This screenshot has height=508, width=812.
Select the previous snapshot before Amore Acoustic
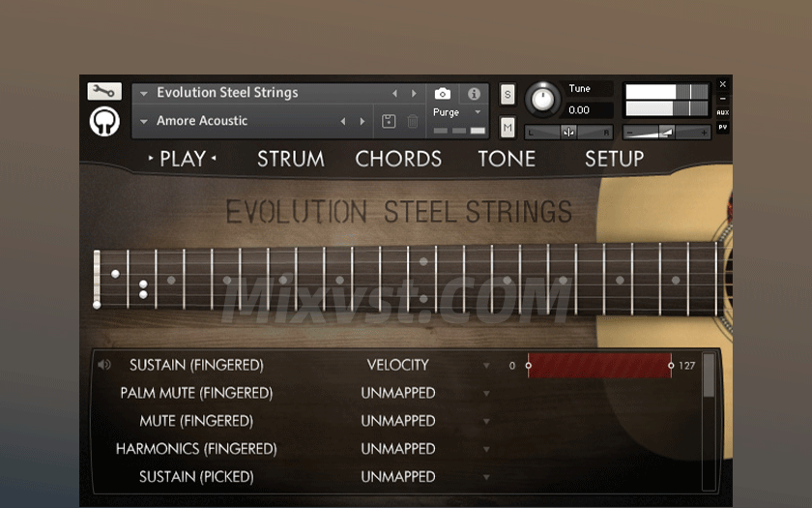click(343, 121)
